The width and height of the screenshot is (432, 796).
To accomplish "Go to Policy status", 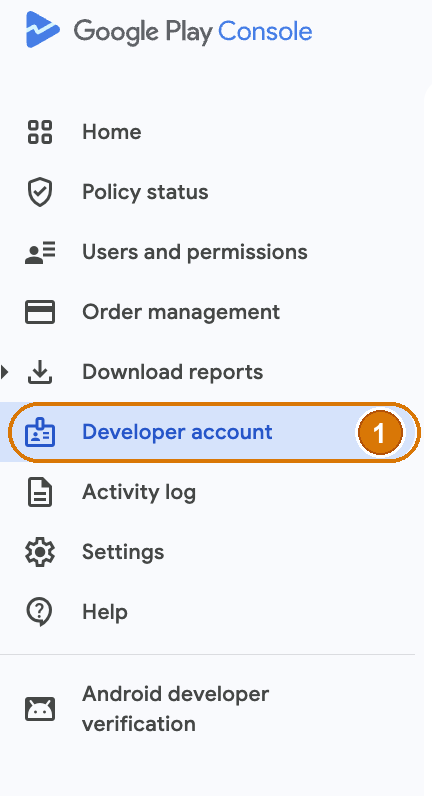I will (145, 192).
